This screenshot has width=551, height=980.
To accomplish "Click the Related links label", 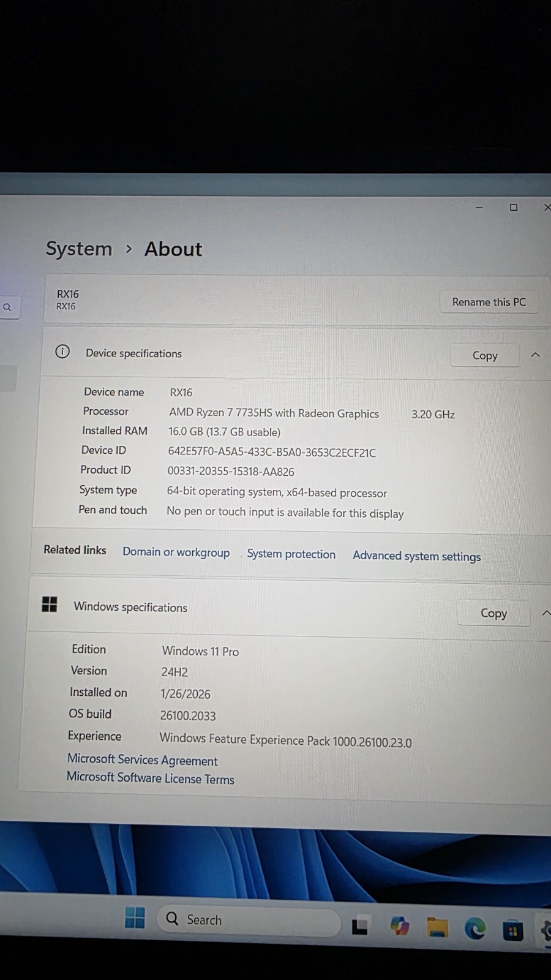I will tap(75, 550).
